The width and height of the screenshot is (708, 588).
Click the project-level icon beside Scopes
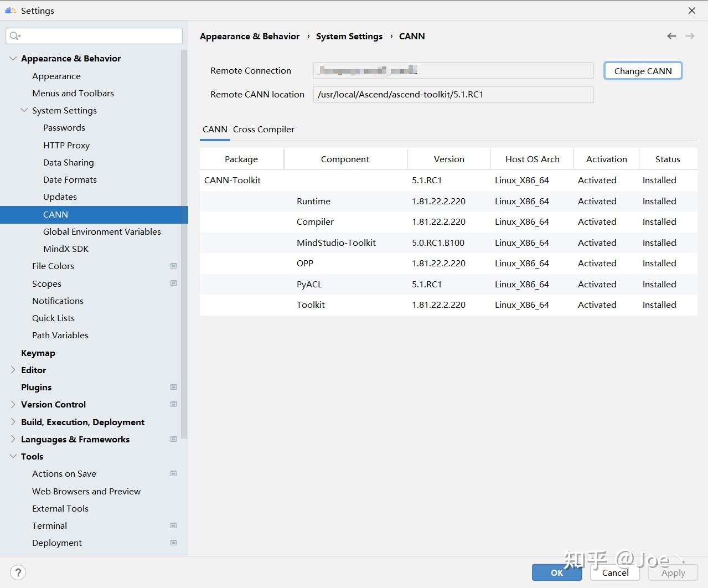(173, 283)
